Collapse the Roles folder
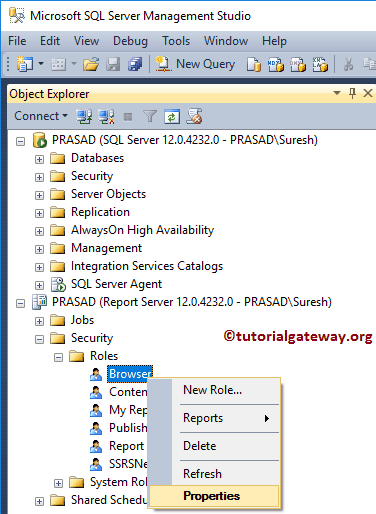Screen dimensions: 376x514 [x=58, y=357]
